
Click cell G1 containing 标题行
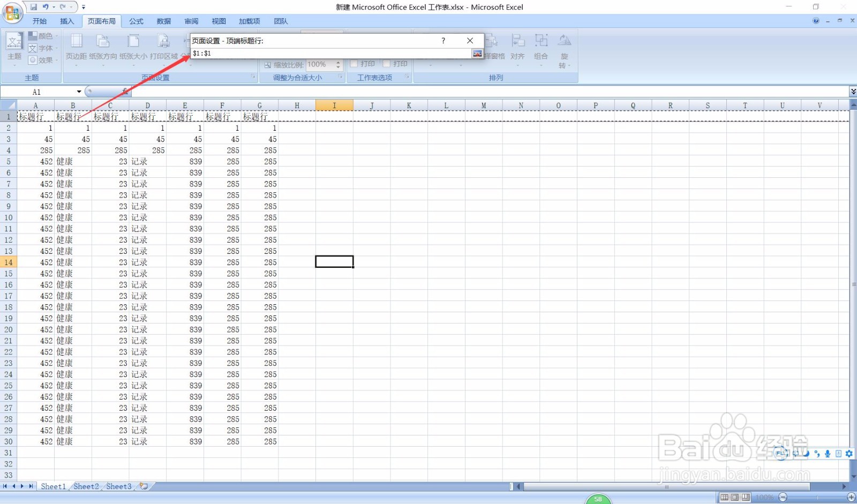pyautogui.click(x=259, y=117)
